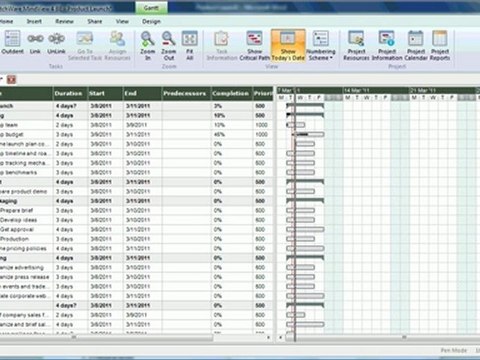Select the 'pricing policies' task row
Screen dimensions: 480x360
136,249
